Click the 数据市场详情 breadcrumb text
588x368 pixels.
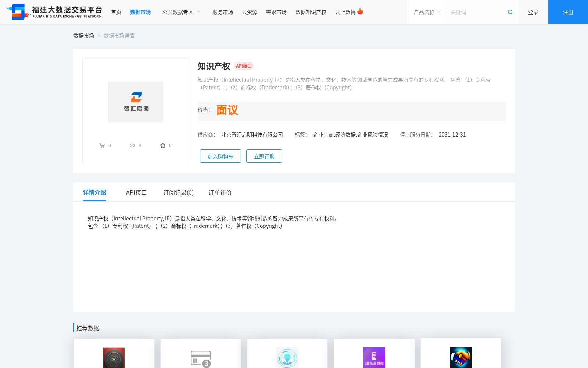(x=119, y=36)
